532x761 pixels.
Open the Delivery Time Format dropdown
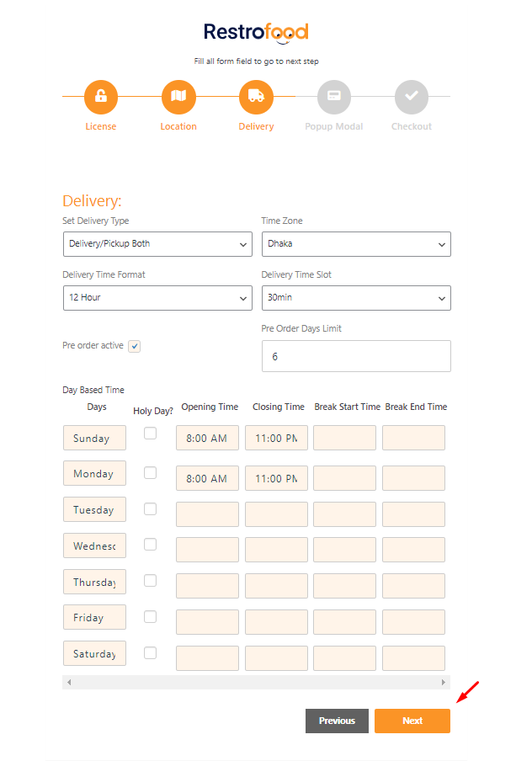pyautogui.click(x=157, y=298)
